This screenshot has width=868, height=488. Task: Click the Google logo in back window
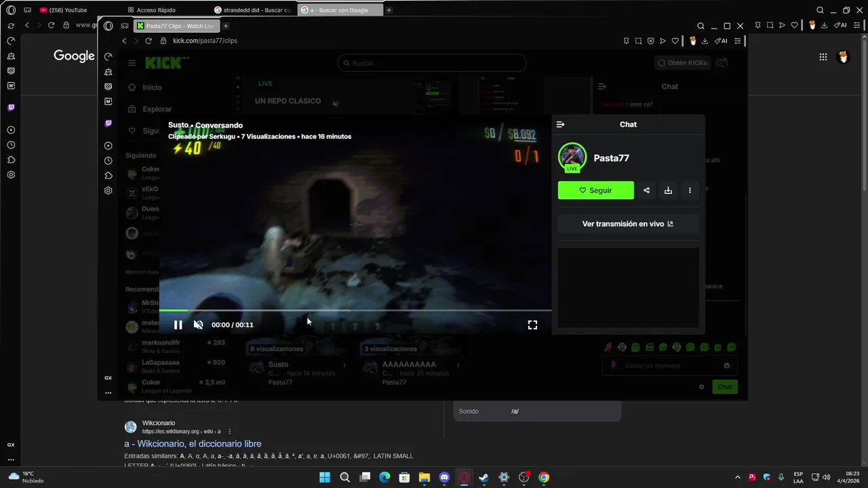pos(74,56)
